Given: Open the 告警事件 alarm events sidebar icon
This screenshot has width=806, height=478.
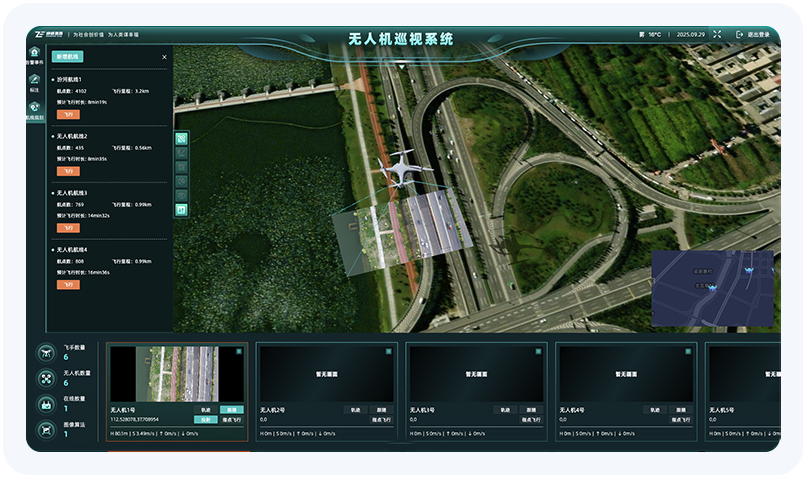Looking at the screenshot, I should 35,53.
